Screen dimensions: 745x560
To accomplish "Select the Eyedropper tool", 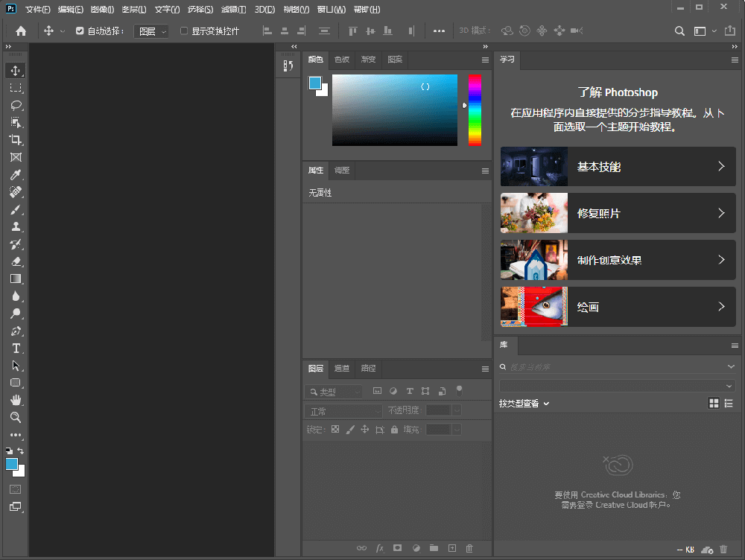I will [x=16, y=175].
